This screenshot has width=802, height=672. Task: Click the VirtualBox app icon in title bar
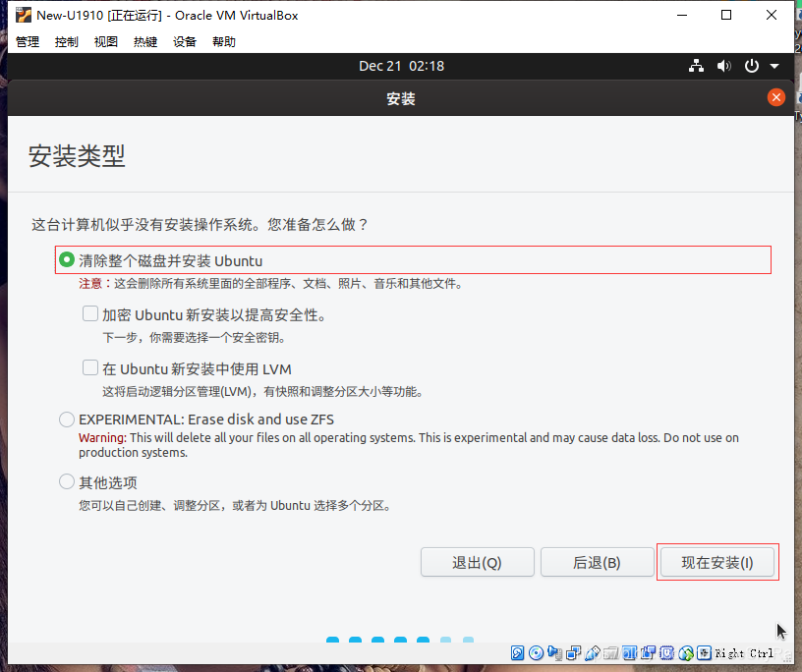(23, 15)
